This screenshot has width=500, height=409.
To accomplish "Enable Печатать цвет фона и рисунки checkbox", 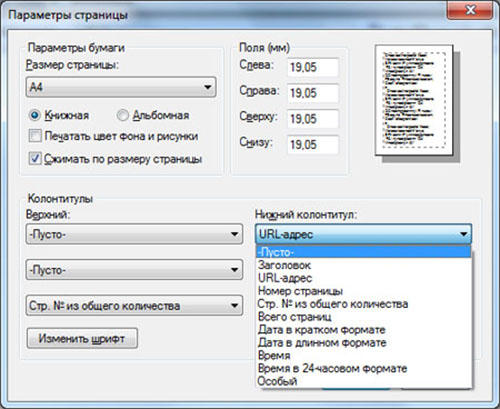I will 35,136.
